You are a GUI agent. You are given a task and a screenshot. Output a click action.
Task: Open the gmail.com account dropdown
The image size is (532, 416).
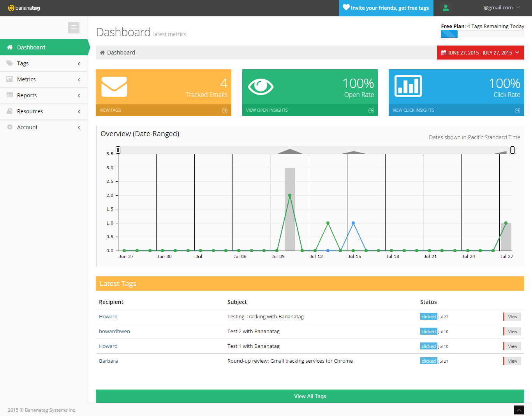click(x=502, y=8)
